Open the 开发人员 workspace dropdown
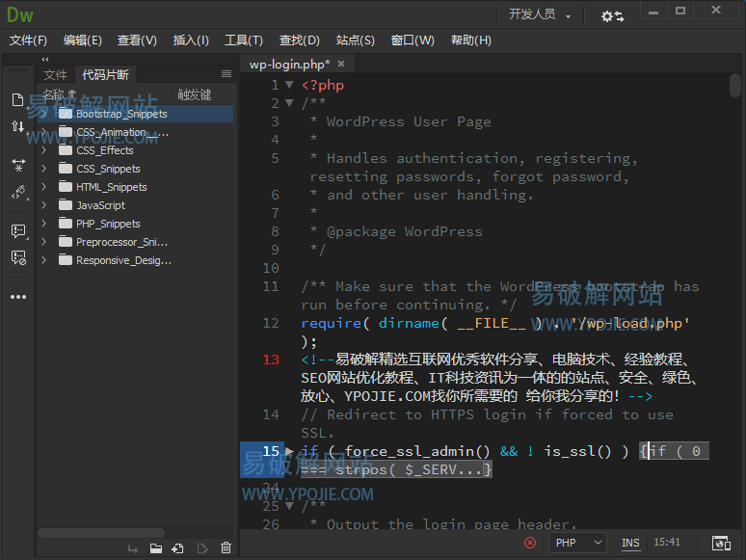 tap(540, 14)
